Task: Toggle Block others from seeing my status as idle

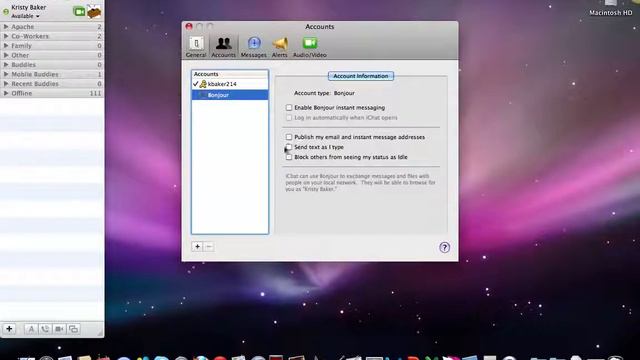Action: [289, 157]
